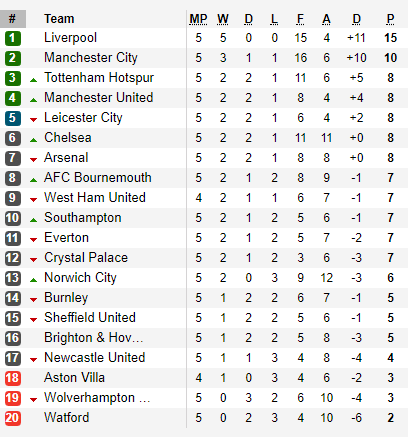Screen dimensions: 408x437
Task: Click red down arrow beside Wolverhampton
Action: (33, 400)
